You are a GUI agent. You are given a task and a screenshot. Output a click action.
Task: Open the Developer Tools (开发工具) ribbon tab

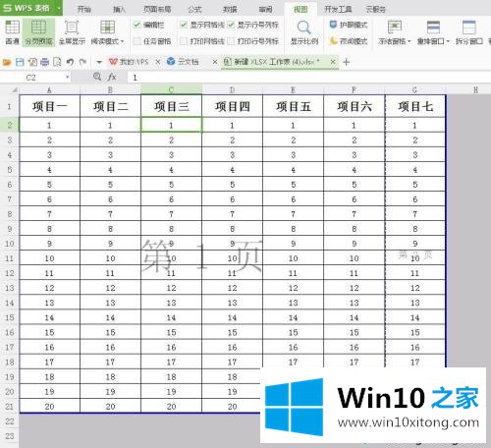(338, 9)
